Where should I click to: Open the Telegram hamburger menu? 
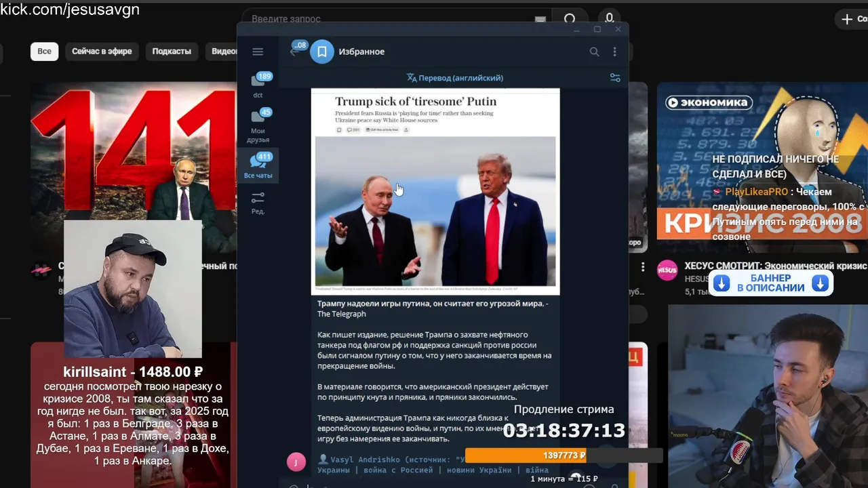258,52
